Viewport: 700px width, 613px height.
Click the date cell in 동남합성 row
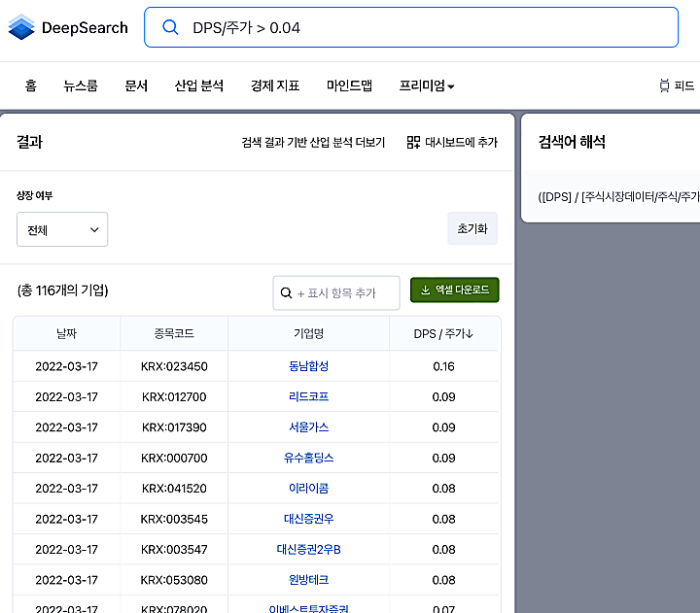(x=66, y=366)
